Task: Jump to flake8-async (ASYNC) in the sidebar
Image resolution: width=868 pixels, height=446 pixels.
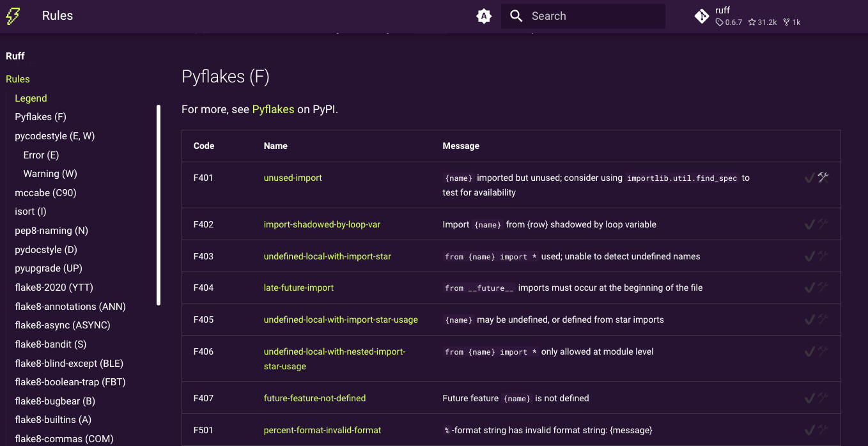Action: 63,325
